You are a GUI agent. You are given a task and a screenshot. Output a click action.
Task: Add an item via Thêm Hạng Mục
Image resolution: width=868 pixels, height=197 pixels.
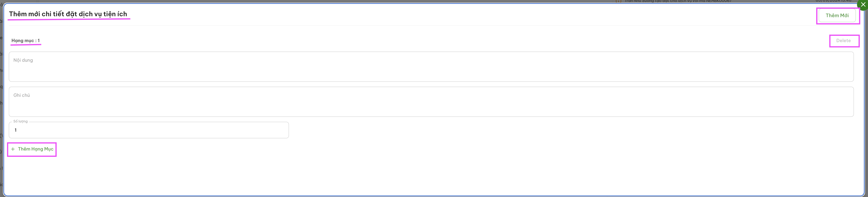tap(32, 149)
